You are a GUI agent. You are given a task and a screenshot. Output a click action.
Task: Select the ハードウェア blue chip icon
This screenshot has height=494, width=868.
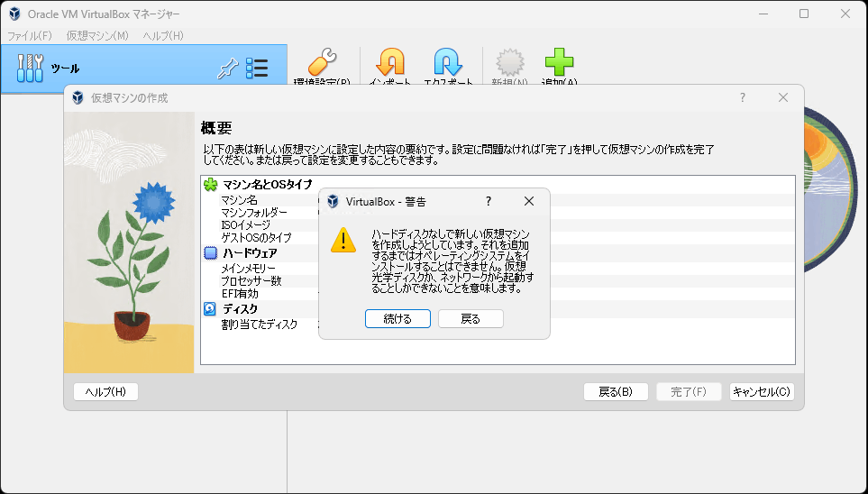click(x=210, y=253)
